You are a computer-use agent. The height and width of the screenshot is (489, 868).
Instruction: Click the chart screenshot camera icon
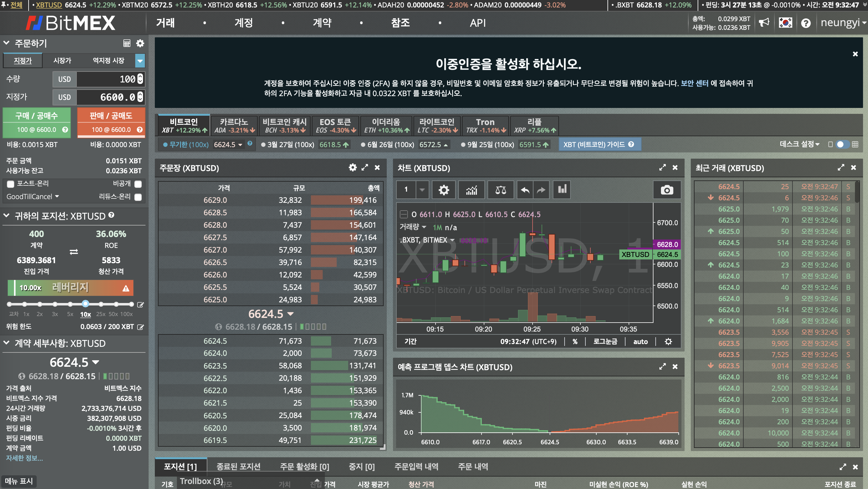click(667, 190)
